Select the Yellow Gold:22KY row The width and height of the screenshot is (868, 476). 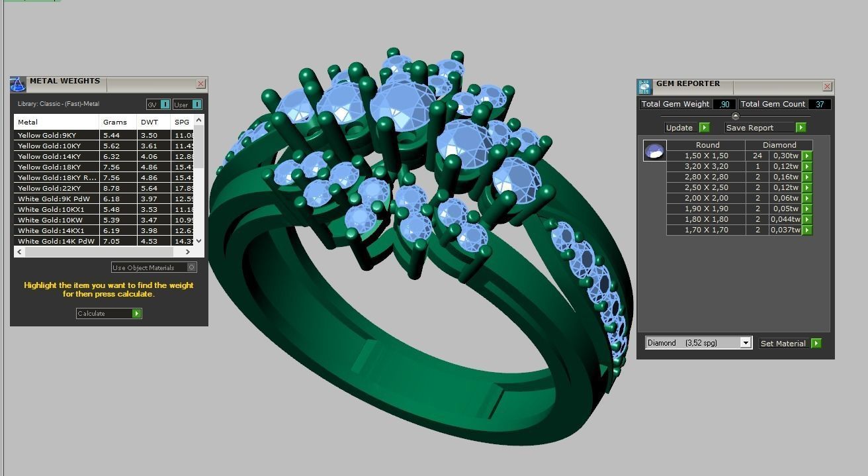click(105, 188)
